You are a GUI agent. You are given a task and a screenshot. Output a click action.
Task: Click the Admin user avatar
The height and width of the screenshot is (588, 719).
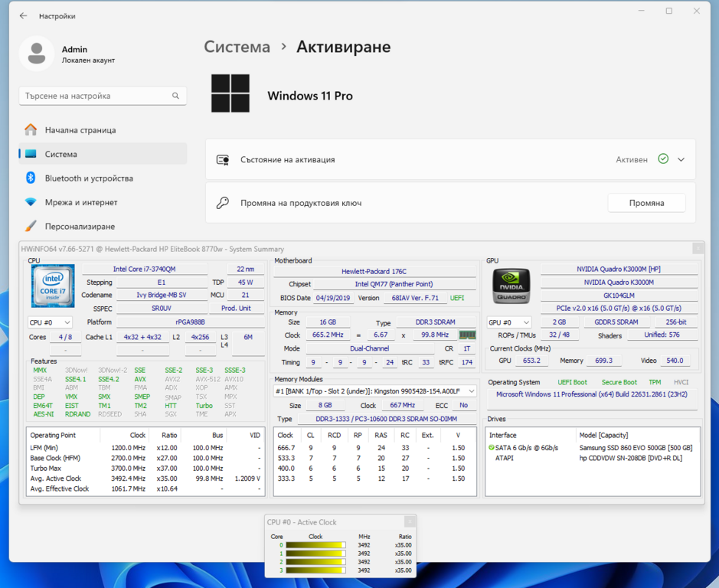click(x=36, y=54)
